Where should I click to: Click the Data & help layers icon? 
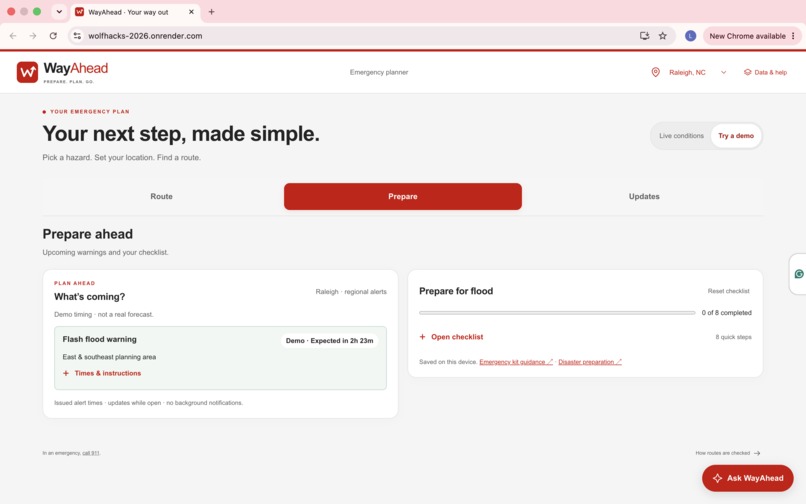coord(747,73)
